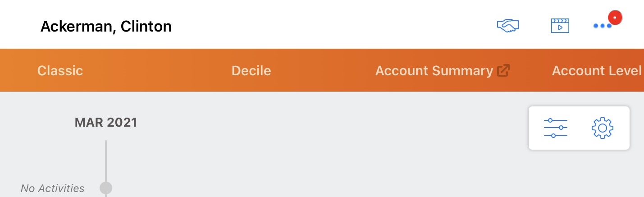Select the MAR 2021 timeline heading
The width and height of the screenshot is (644, 197).
106,122
